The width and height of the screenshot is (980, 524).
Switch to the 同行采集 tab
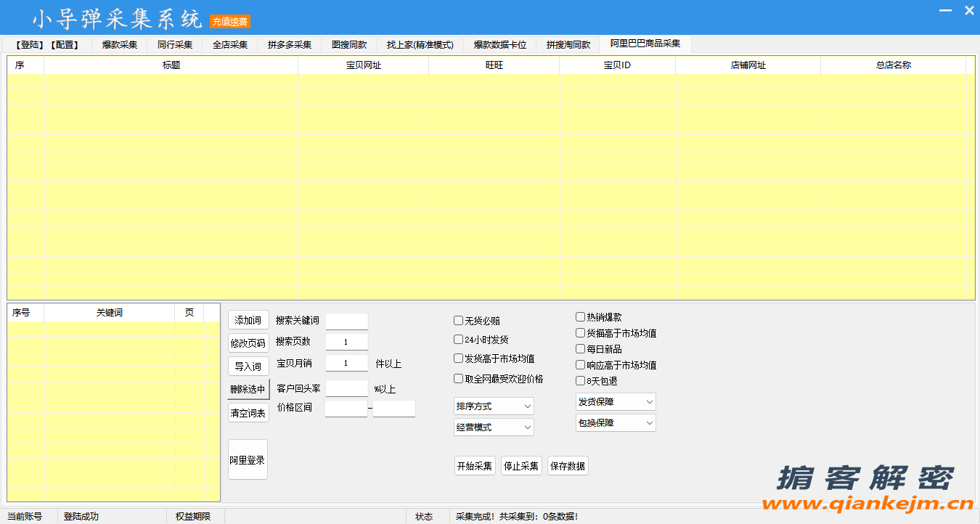[175, 45]
